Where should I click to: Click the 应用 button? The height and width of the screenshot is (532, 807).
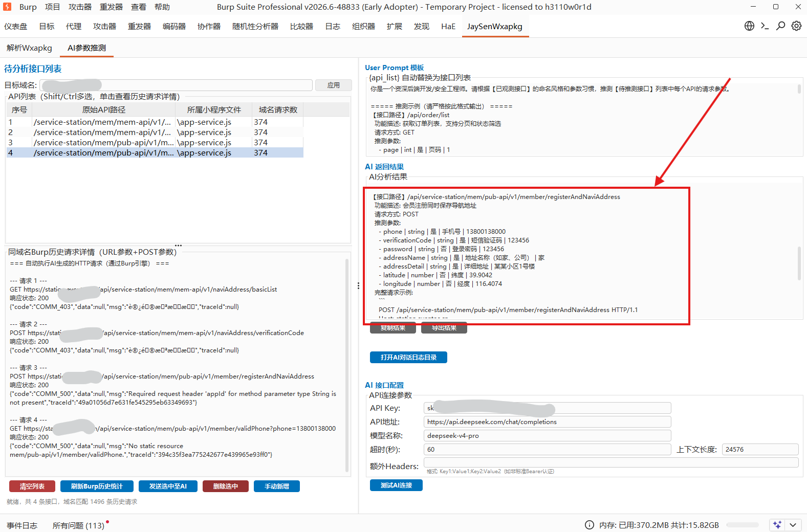click(334, 85)
